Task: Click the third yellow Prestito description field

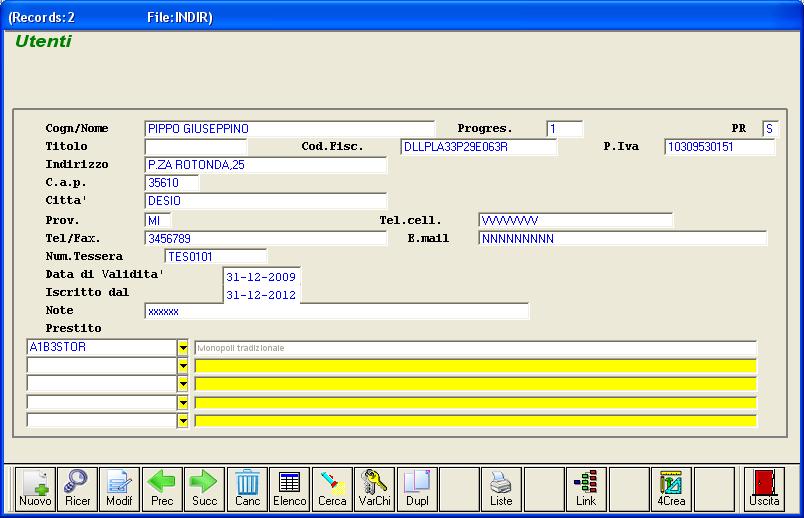Action: 475,384
